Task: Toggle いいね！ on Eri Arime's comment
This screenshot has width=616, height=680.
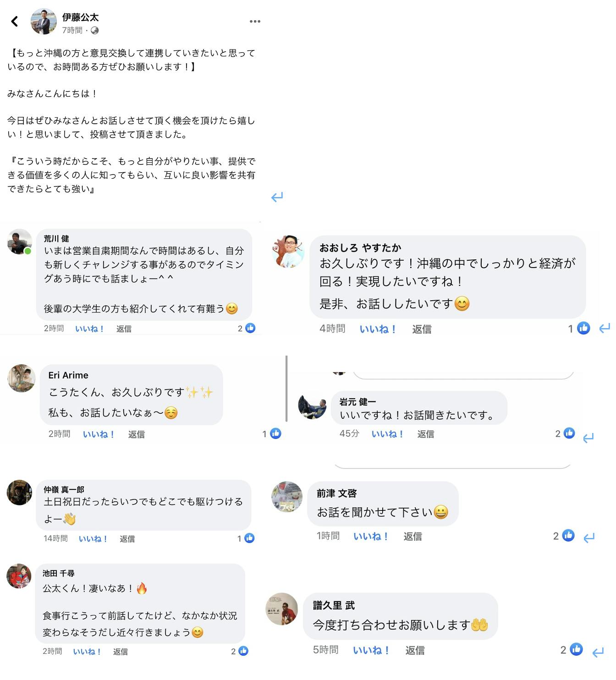Action: click(x=99, y=434)
